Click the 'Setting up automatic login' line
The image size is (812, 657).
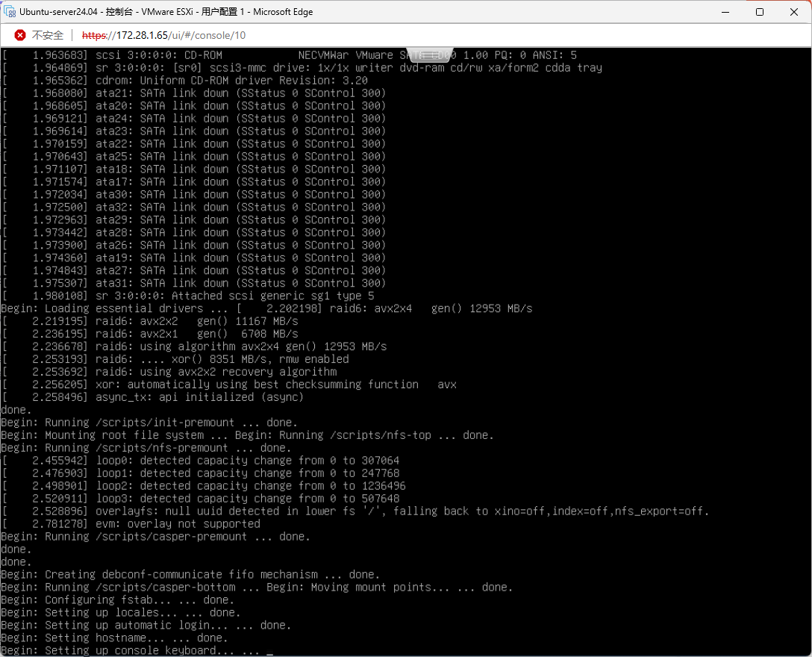[x=146, y=626]
